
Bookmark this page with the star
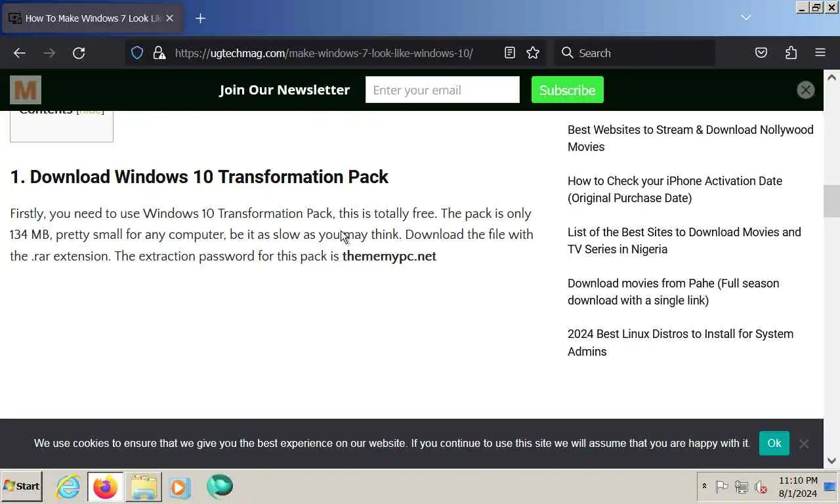pos(533,53)
